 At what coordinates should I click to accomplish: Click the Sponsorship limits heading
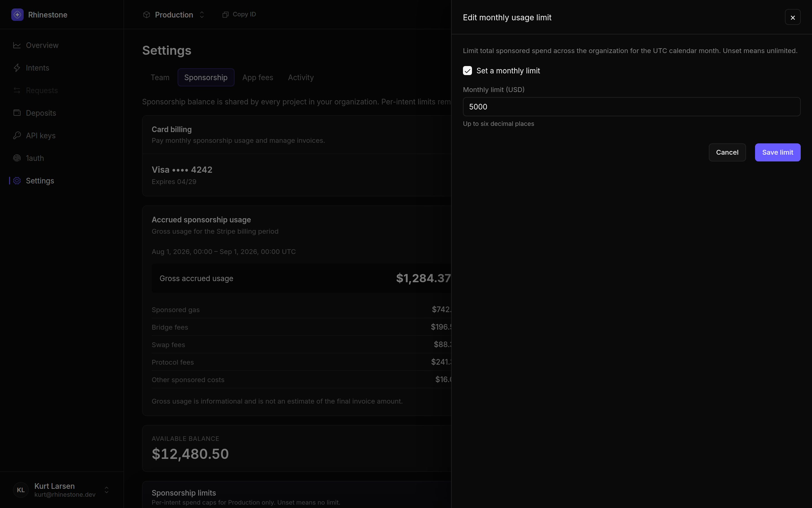click(184, 493)
